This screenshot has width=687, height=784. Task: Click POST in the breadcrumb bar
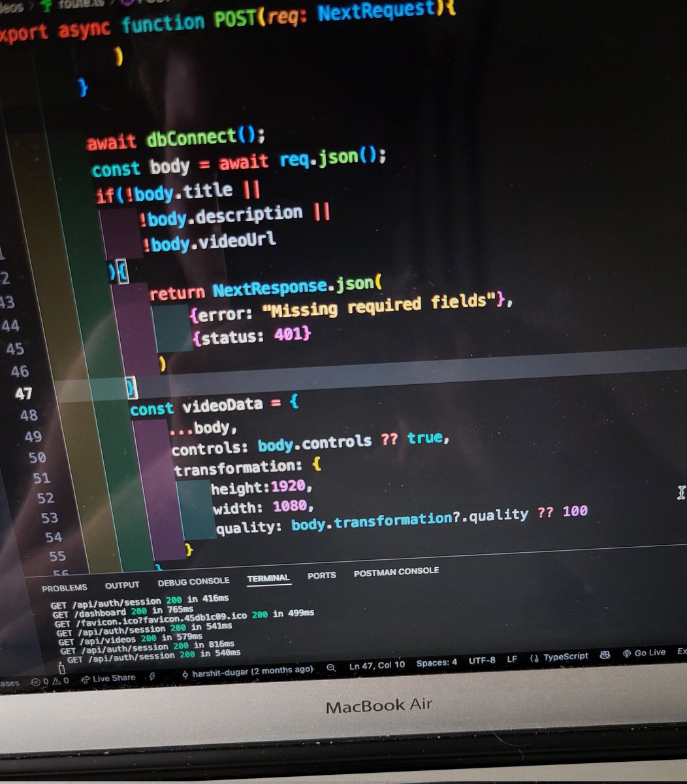point(149,3)
